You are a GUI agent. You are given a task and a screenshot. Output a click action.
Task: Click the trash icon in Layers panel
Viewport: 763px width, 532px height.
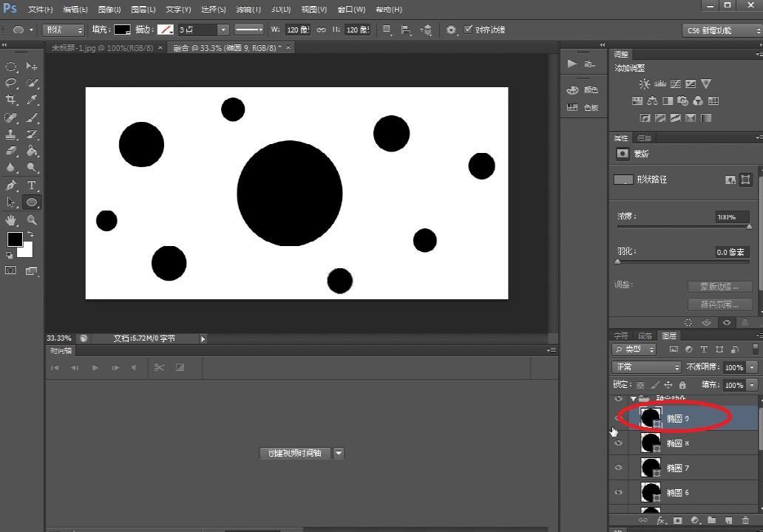pos(745,520)
